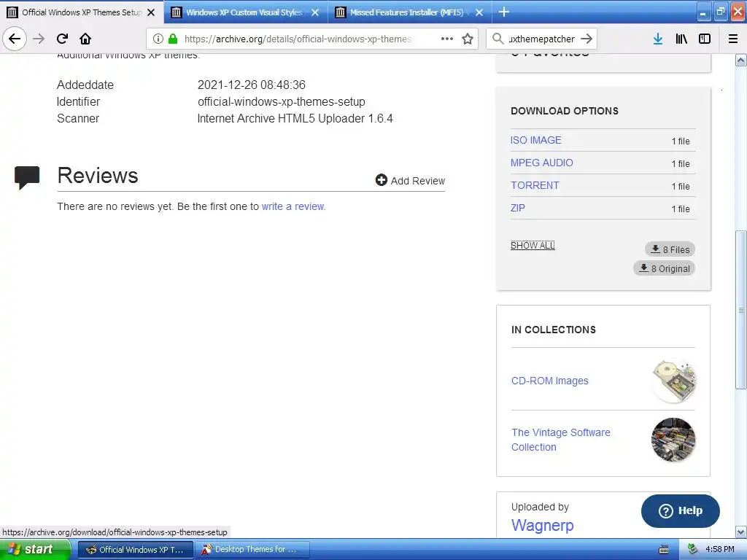Open the downloads panel

click(x=658, y=39)
